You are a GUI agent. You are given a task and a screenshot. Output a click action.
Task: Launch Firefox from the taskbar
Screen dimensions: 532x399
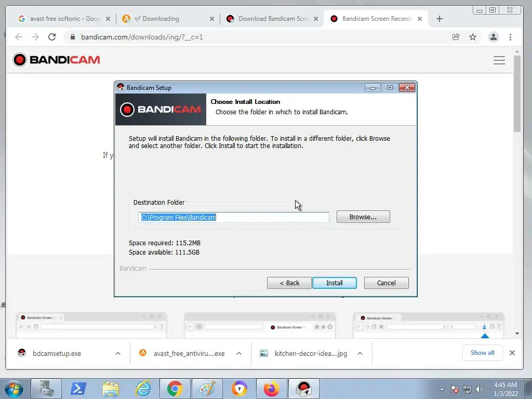coord(271,389)
